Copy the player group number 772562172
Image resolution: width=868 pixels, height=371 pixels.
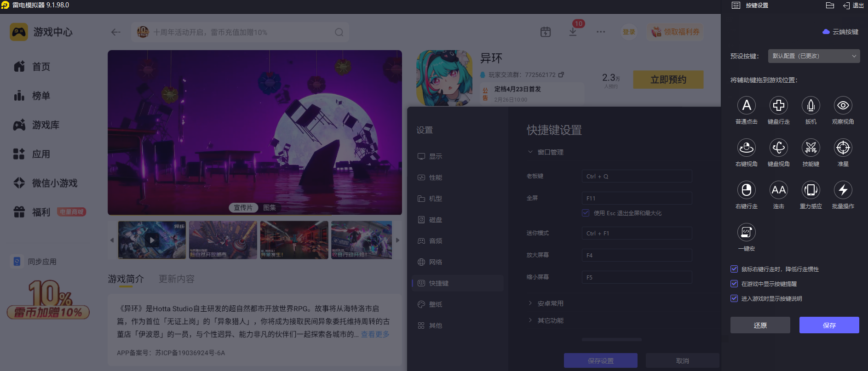point(561,74)
